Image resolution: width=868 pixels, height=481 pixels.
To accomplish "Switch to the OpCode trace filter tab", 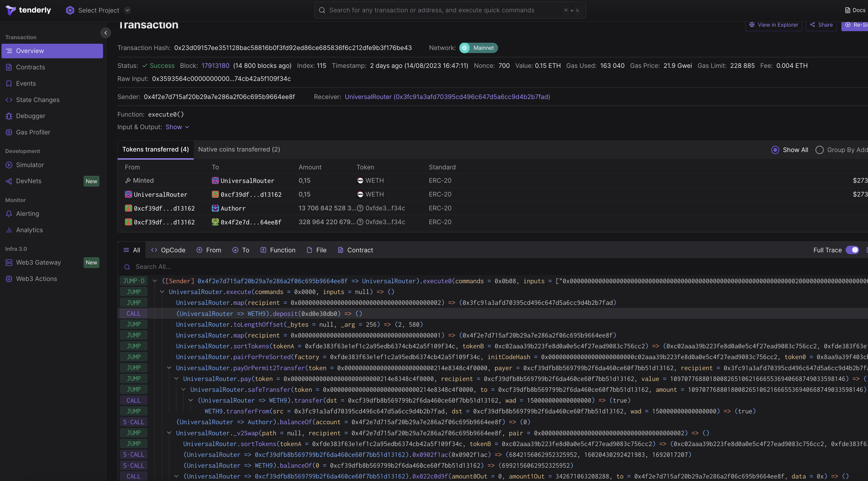I will point(168,250).
